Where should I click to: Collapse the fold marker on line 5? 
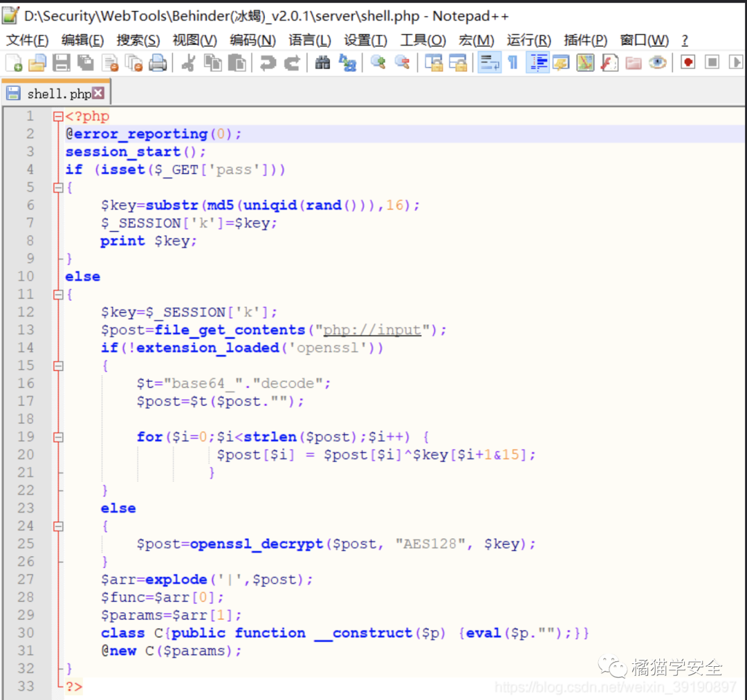58,187
